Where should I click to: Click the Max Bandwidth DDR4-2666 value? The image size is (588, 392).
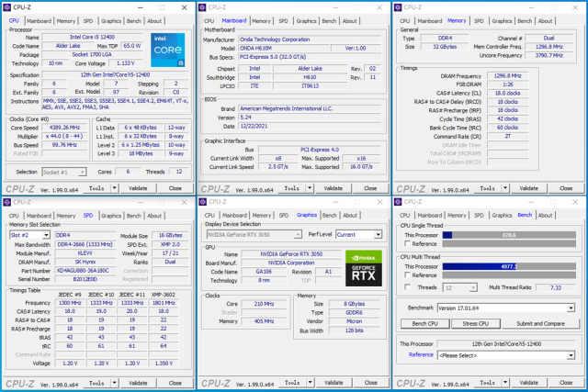[x=85, y=244]
